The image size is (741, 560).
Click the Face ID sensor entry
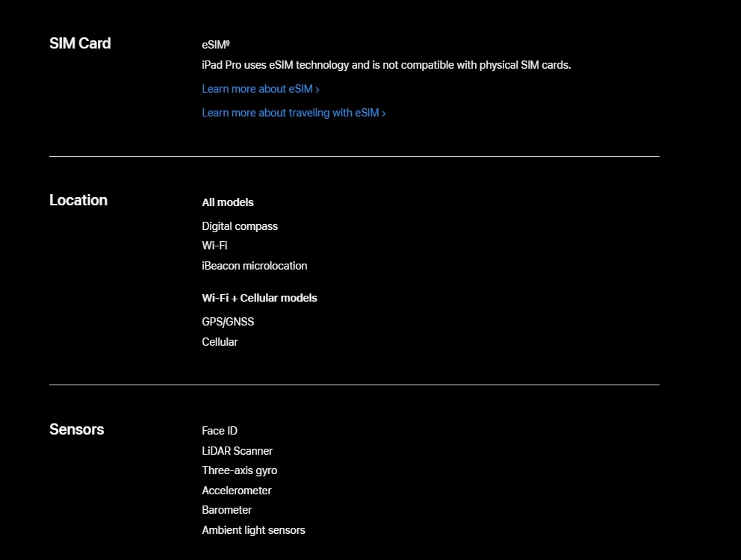(x=220, y=431)
